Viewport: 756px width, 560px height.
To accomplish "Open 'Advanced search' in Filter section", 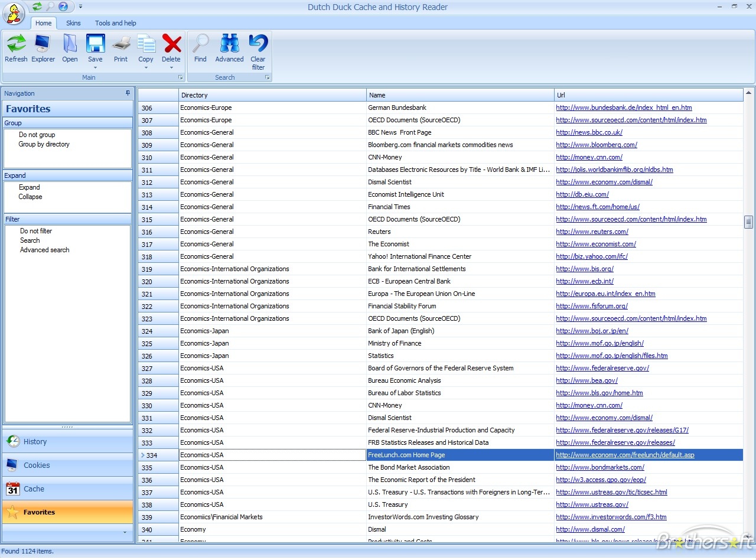I will pos(45,250).
